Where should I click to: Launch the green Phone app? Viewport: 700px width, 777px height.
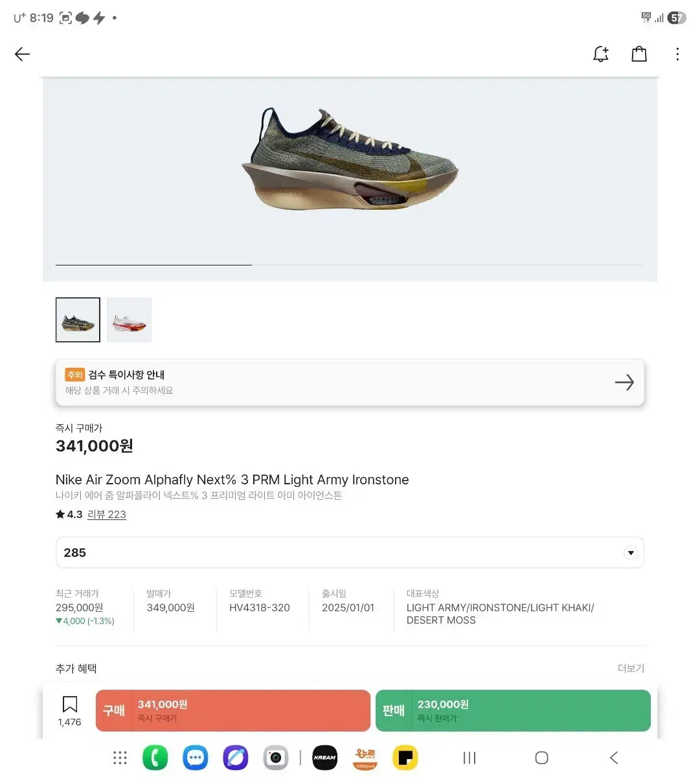tap(155, 758)
